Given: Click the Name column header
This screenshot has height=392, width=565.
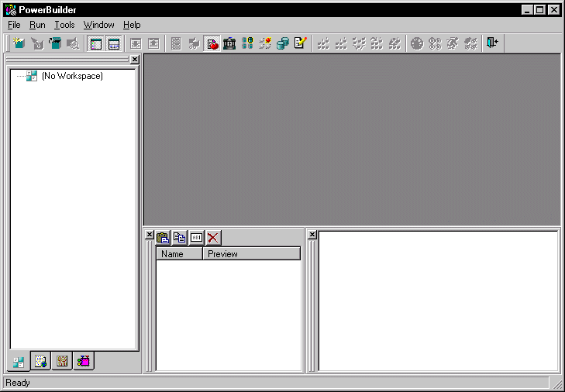Looking at the screenshot, I should point(179,253).
